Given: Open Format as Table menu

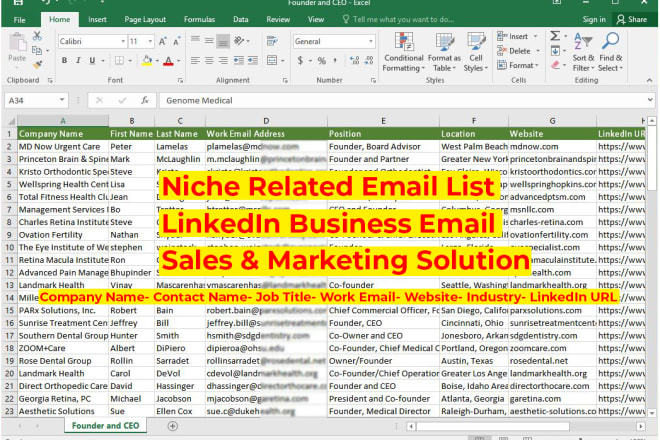Looking at the screenshot, I should click(x=444, y=52).
